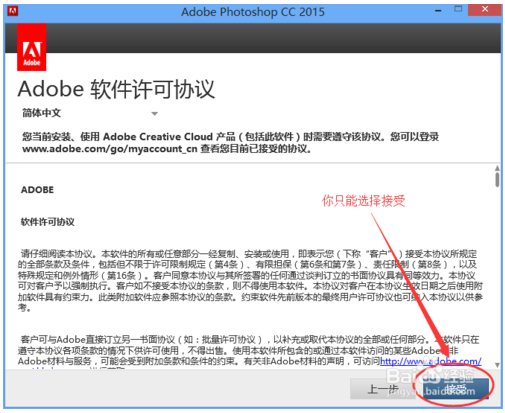Click the 'ADOBE' bold heading text

click(37, 190)
